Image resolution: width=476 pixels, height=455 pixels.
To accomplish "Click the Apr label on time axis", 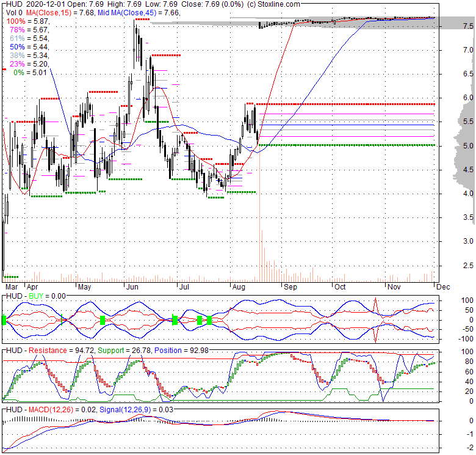I will point(32,287).
